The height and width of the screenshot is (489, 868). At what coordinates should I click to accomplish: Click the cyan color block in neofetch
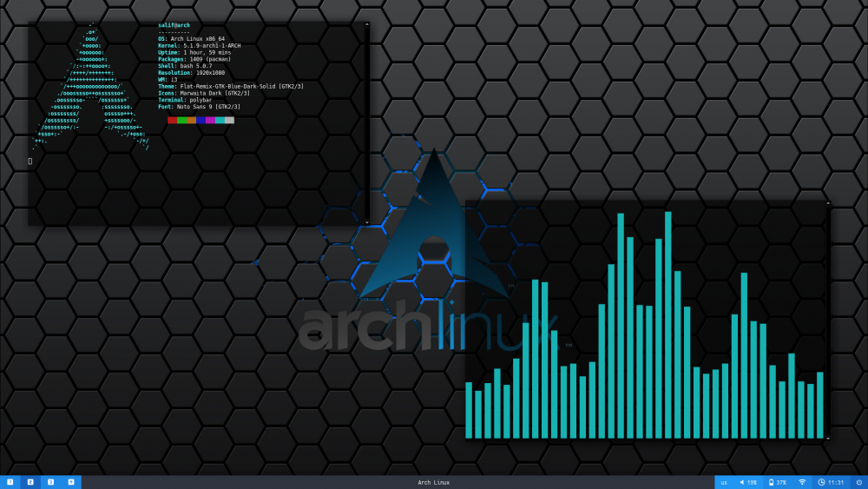(x=220, y=120)
